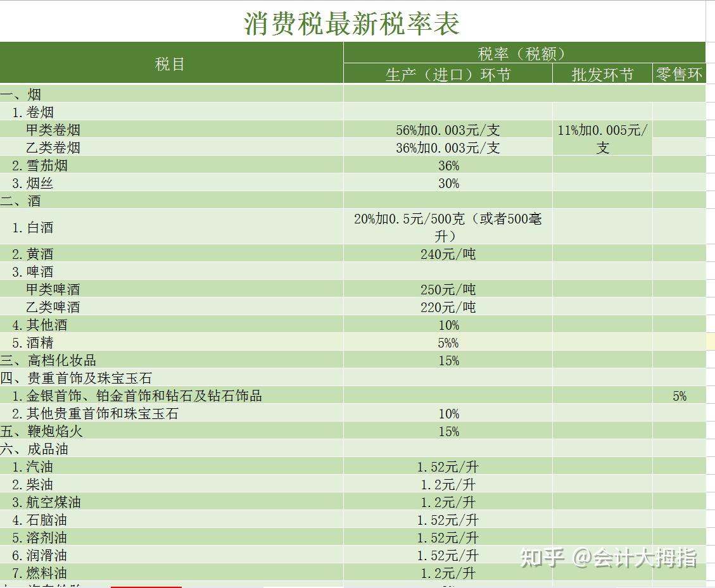Select the 税目 header cell
Viewport: 715px width, 588px height.
click(x=171, y=63)
